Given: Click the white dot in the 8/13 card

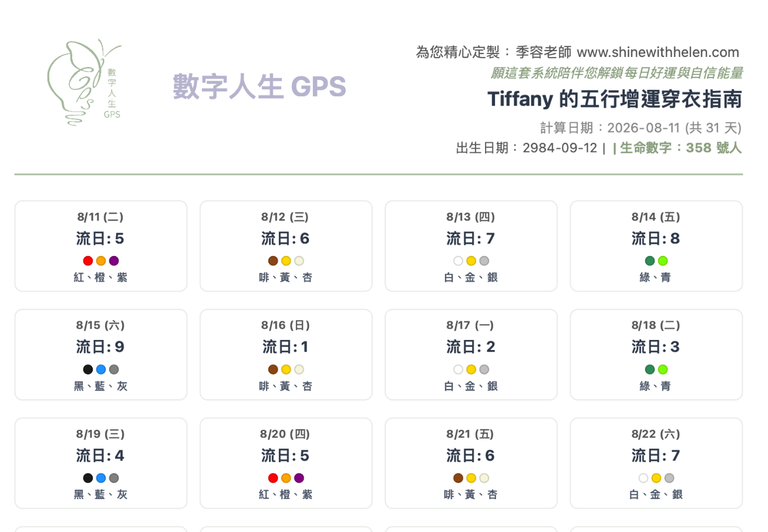Looking at the screenshot, I should [458, 261].
